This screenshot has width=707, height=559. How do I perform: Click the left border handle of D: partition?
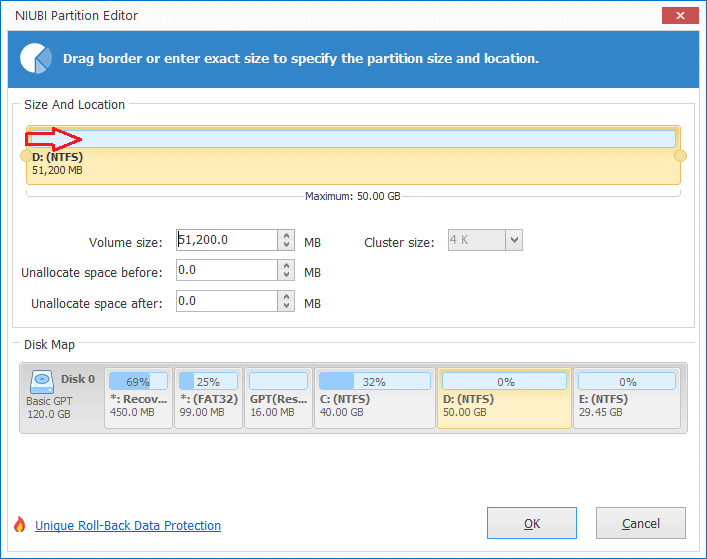26,156
